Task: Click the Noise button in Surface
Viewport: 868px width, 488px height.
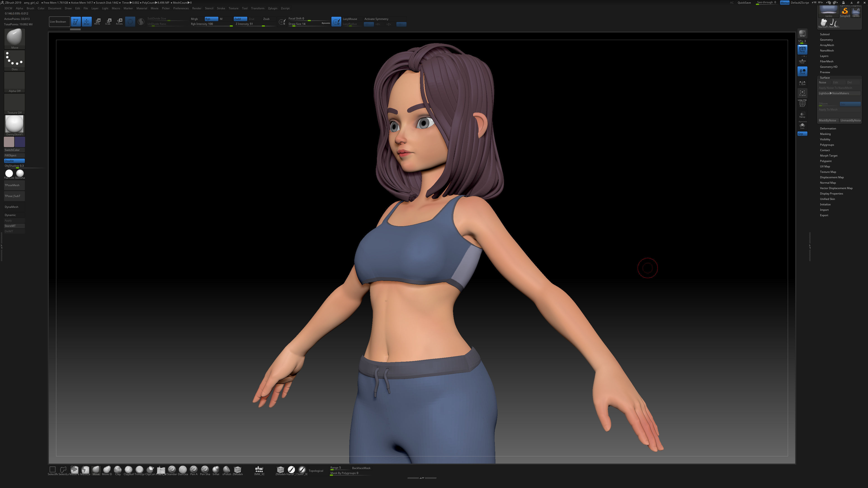Action: [824, 82]
